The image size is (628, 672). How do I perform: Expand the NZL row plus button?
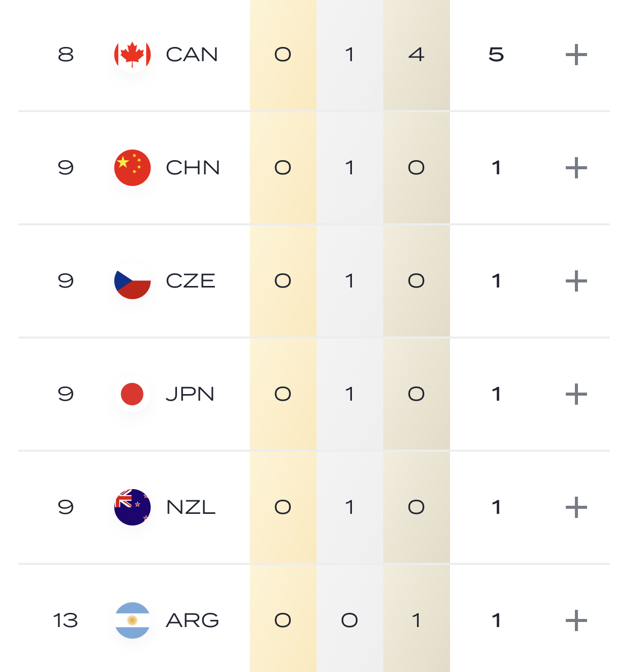576,507
